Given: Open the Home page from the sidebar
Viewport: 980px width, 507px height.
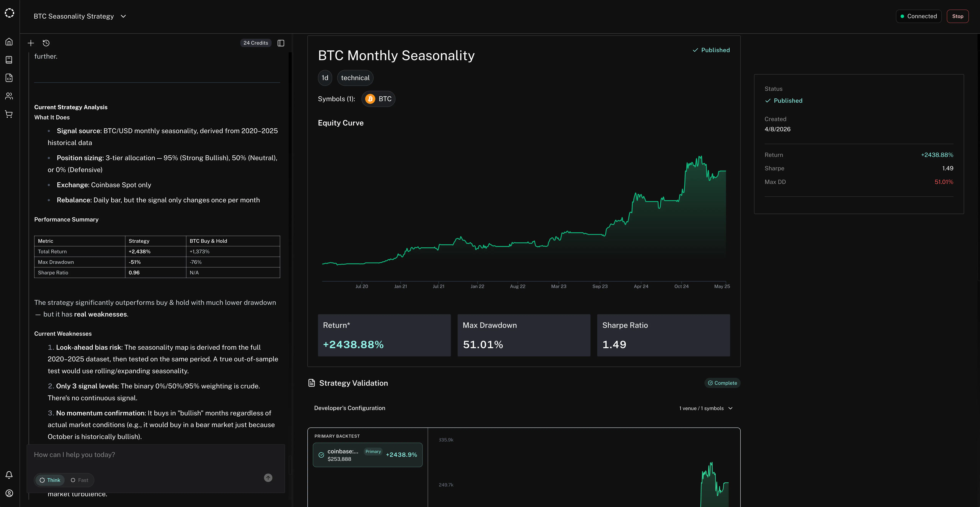Looking at the screenshot, I should (x=9, y=42).
